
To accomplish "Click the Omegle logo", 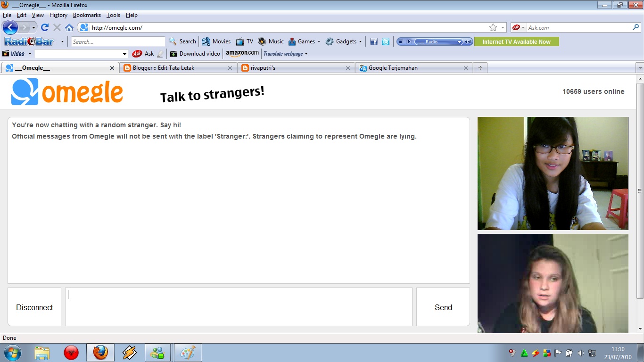I will click(x=67, y=92).
